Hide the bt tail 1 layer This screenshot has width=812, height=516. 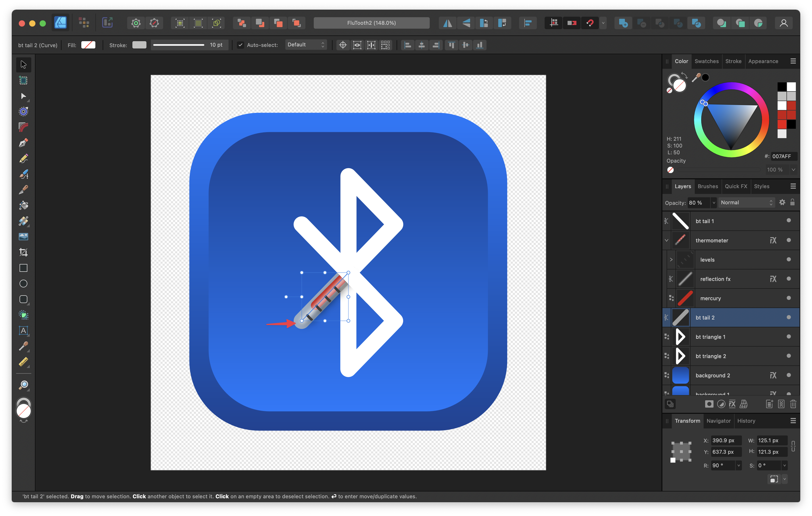click(x=789, y=220)
